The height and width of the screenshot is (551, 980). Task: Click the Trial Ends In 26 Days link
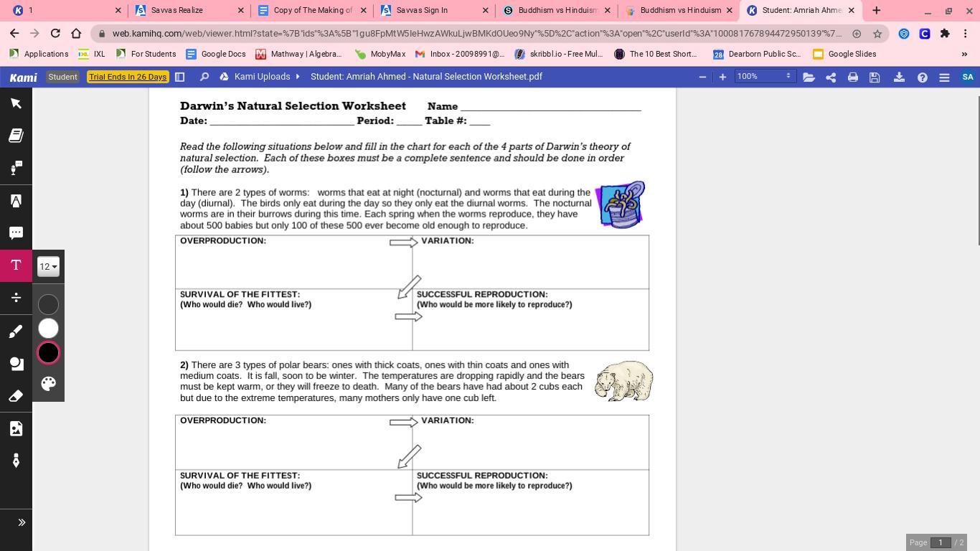[x=128, y=77]
